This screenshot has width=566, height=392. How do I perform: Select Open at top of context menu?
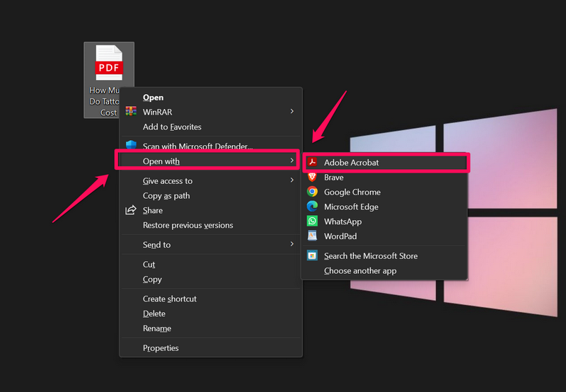coord(154,98)
